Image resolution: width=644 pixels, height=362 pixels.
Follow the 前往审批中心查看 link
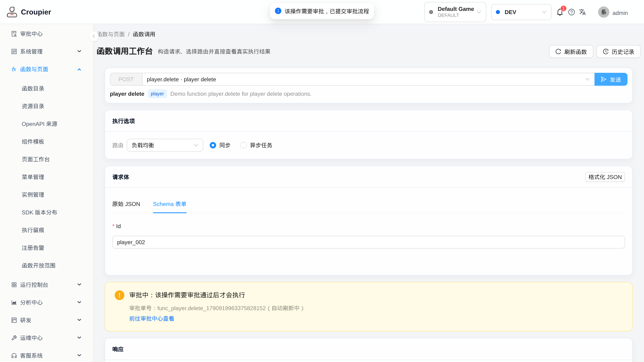(152, 319)
